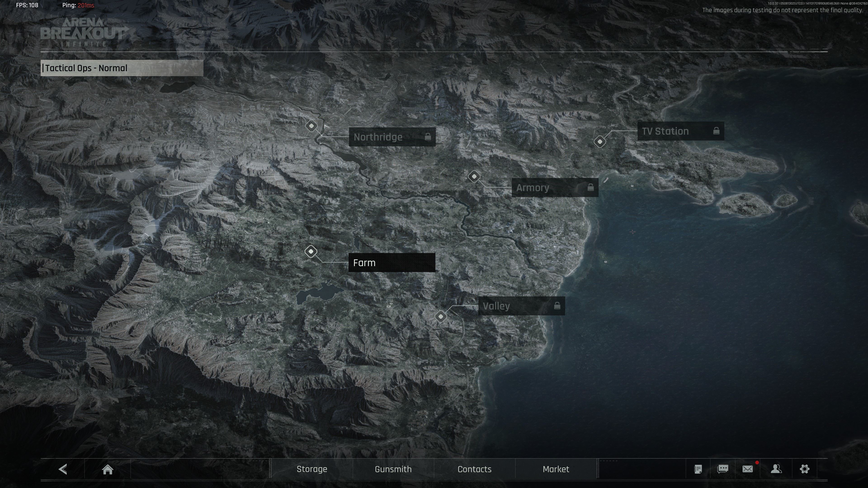This screenshot has height=488, width=868.
Task: Click the lock icon on TV Station
Action: coord(716,131)
